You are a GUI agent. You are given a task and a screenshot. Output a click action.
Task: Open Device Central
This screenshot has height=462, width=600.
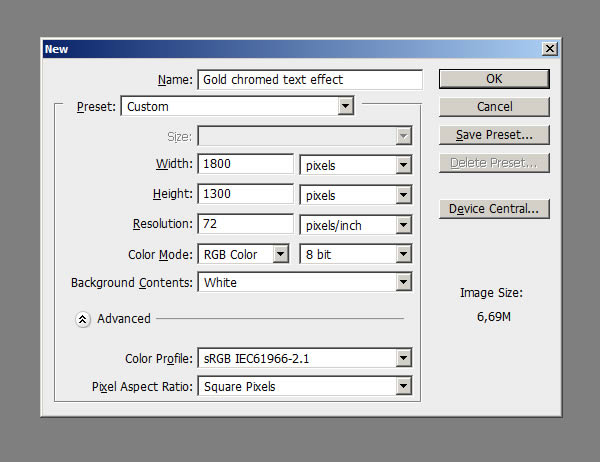coord(494,209)
